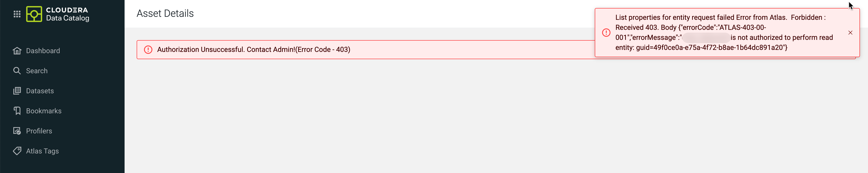Open the Profilers page
This screenshot has height=173, width=868.
click(39, 131)
